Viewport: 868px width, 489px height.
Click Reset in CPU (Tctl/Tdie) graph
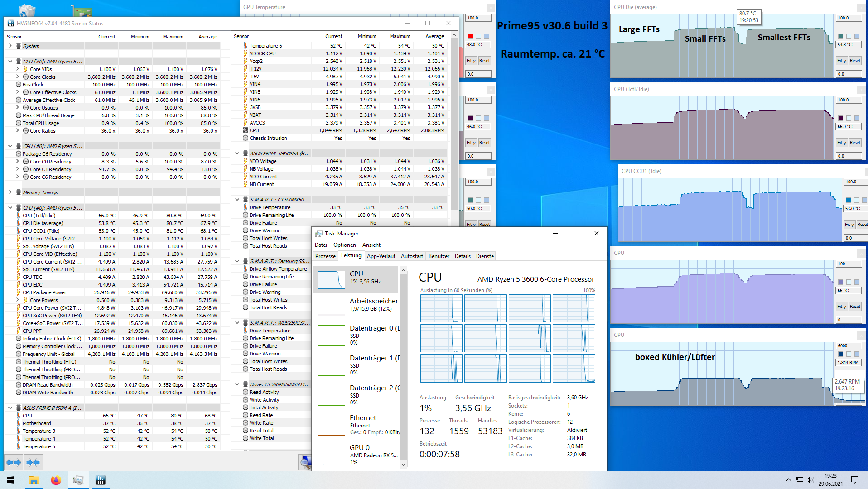(x=855, y=143)
